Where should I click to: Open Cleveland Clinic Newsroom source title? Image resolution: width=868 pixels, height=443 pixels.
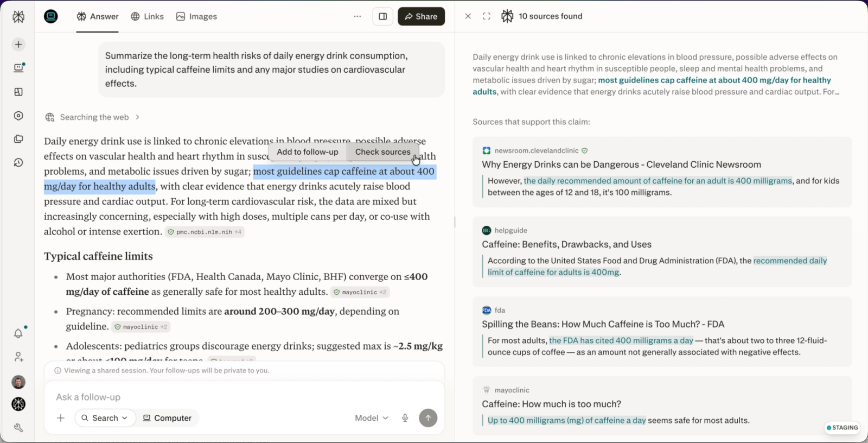coord(621,164)
